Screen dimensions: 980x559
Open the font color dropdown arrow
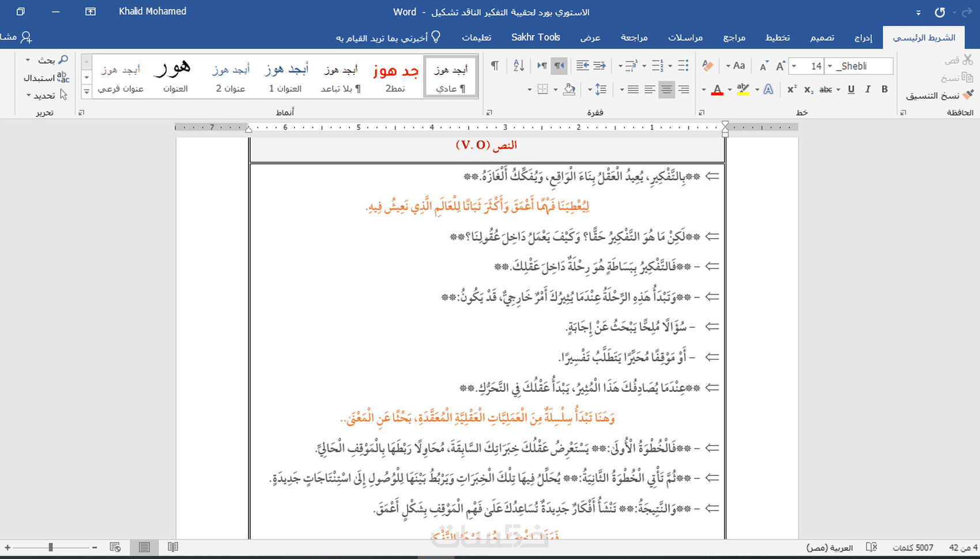tap(704, 89)
